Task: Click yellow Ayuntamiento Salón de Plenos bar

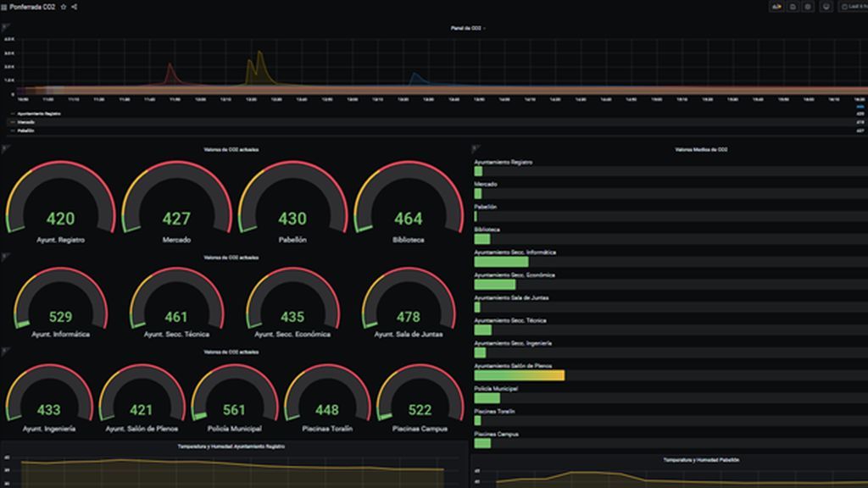Action: pyautogui.click(x=520, y=375)
